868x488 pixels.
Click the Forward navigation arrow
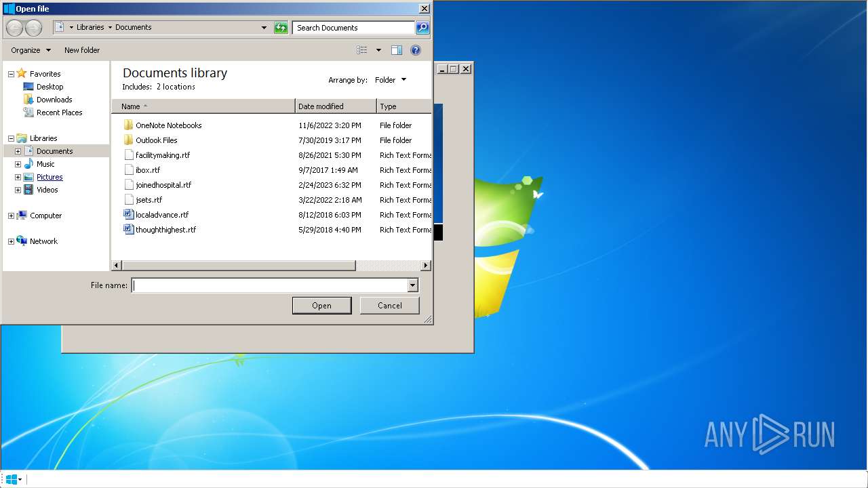pyautogui.click(x=33, y=28)
